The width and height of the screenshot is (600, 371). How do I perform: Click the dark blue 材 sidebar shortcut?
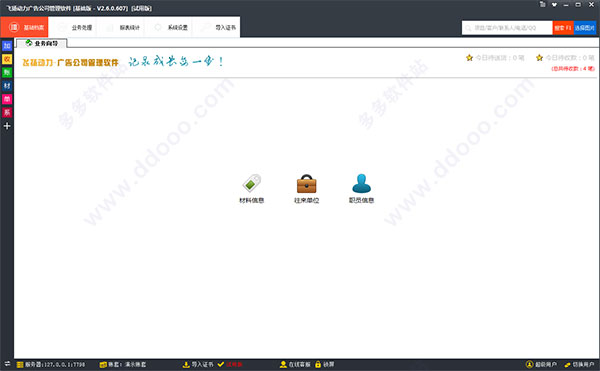(x=7, y=86)
